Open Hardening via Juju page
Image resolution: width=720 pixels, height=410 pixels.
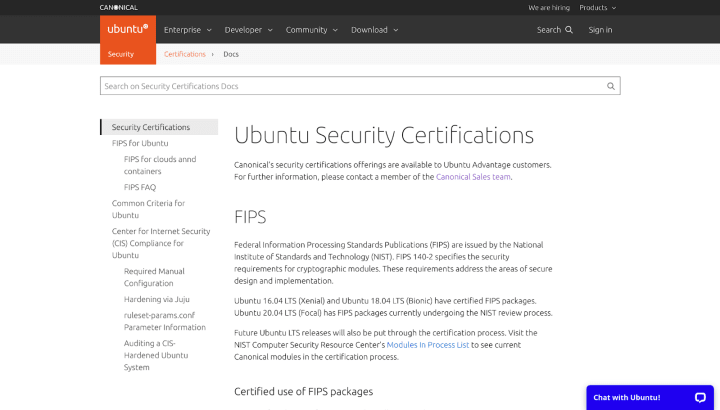coord(157,299)
